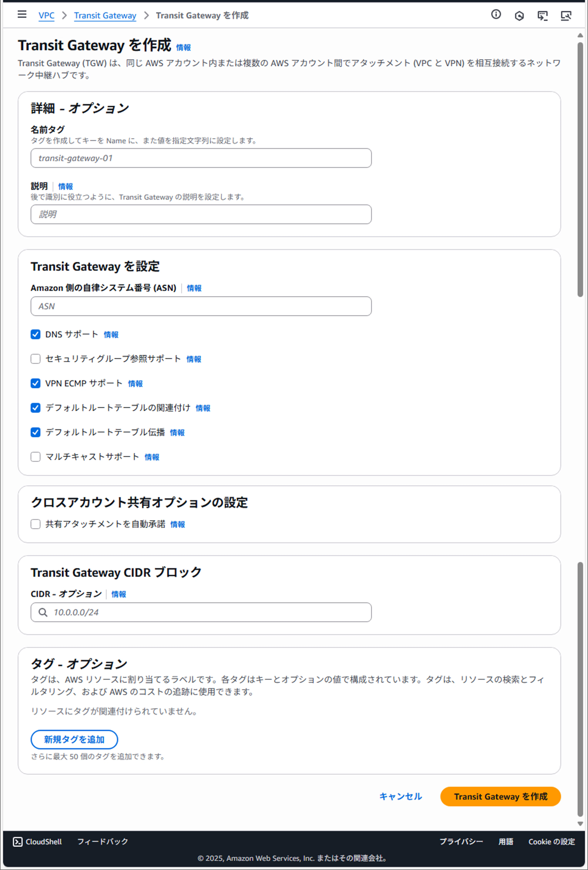The image size is (588, 870).
Task: Open 情報 link for 共有アタッチメントを自動承諾
Action: pyautogui.click(x=178, y=524)
